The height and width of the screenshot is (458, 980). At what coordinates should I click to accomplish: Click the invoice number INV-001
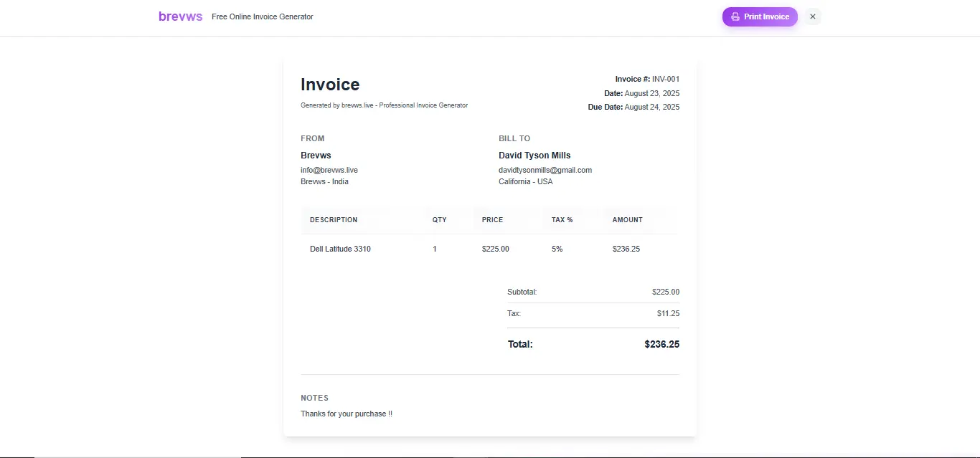(x=665, y=80)
